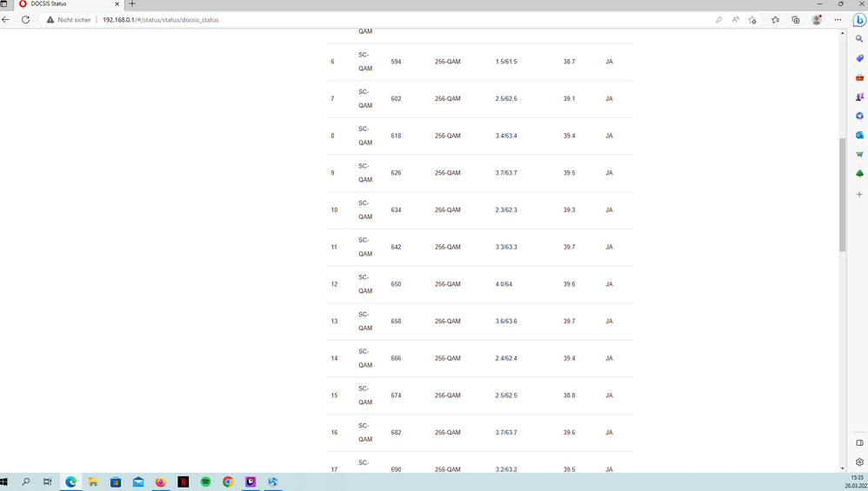The height and width of the screenshot is (491, 868).
Task: Select channel number 13 in the table
Action: pyautogui.click(x=334, y=322)
